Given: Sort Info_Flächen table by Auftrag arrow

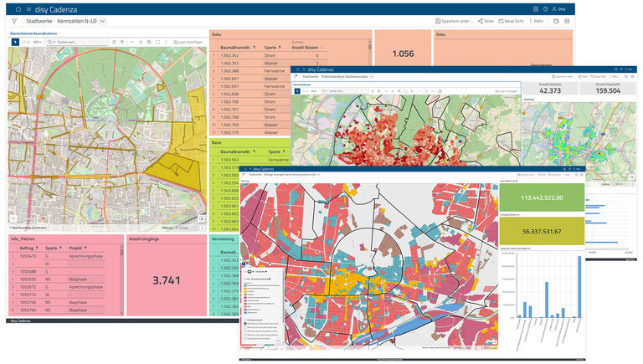Looking at the screenshot, I should (37, 248).
